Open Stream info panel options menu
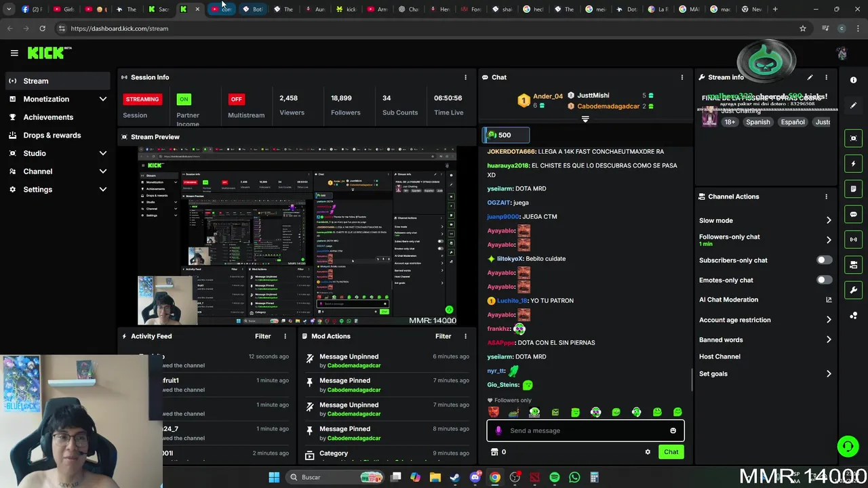 pos(826,77)
